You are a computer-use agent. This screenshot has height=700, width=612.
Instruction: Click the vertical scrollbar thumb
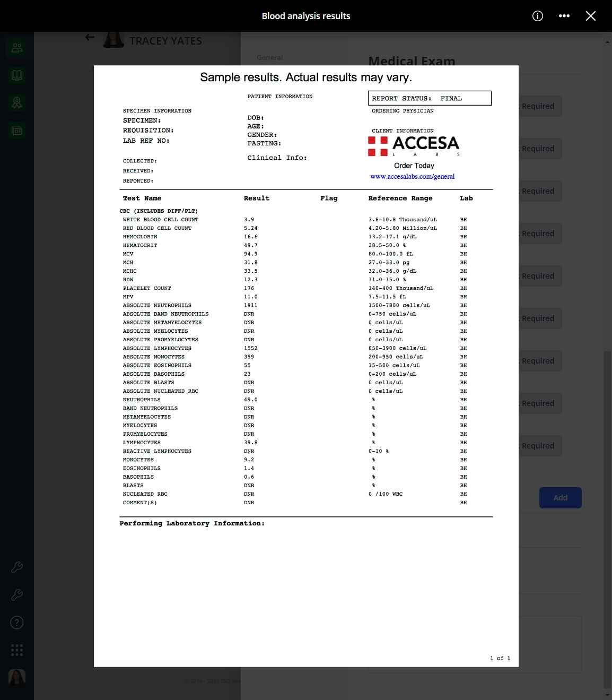tap(608, 519)
